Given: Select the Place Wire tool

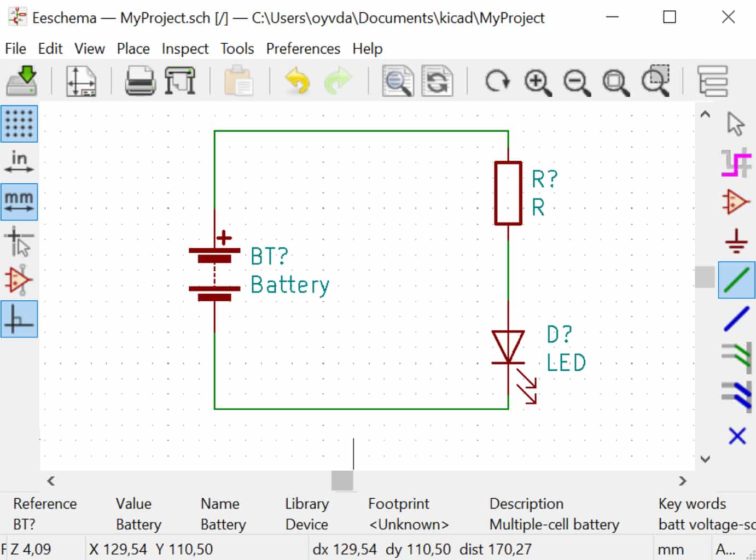Looking at the screenshot, I should [x=737, y=280].
